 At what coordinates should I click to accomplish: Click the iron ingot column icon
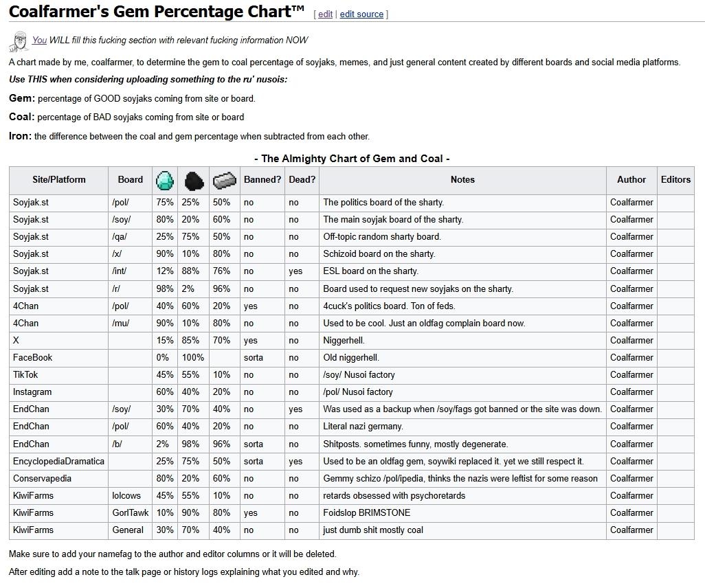(x=224, y=180)
